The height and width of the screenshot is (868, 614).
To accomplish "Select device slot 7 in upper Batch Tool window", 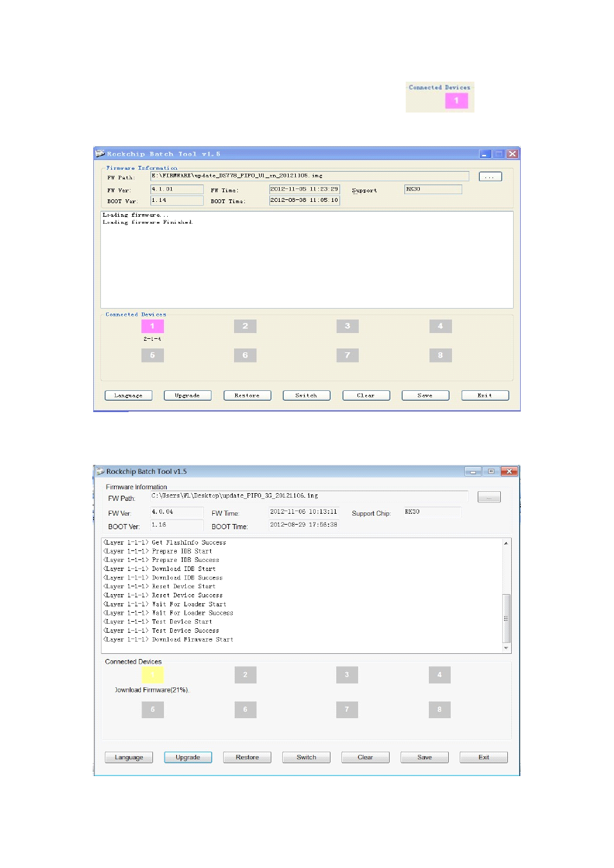I will 347,355.
